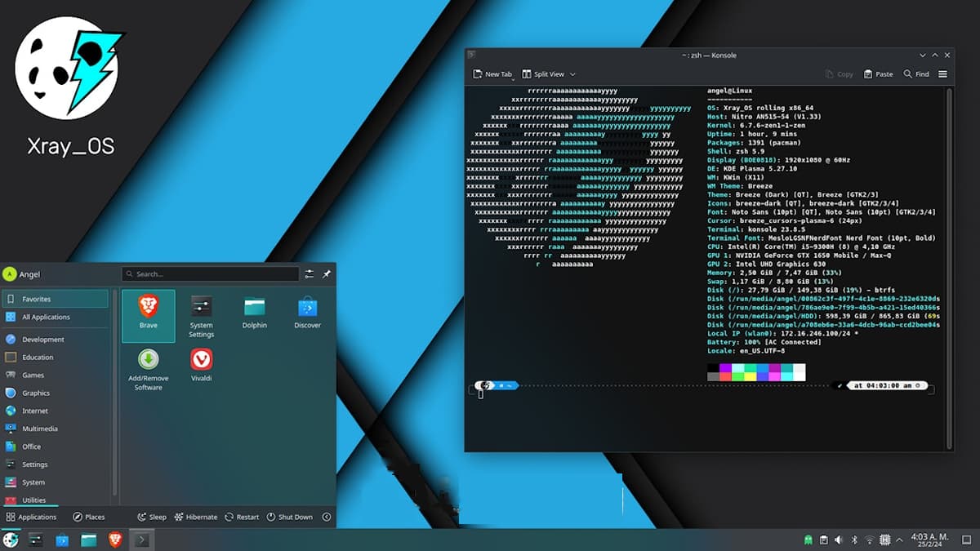This screenshot has height=551, width=980.
Task: Click New Tab in Konsole toolbar
Action: pyautogui.click(x=492, y=74)
